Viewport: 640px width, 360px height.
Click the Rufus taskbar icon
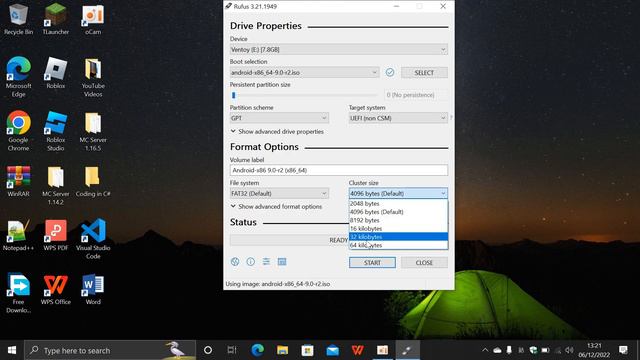coord(407,350)
